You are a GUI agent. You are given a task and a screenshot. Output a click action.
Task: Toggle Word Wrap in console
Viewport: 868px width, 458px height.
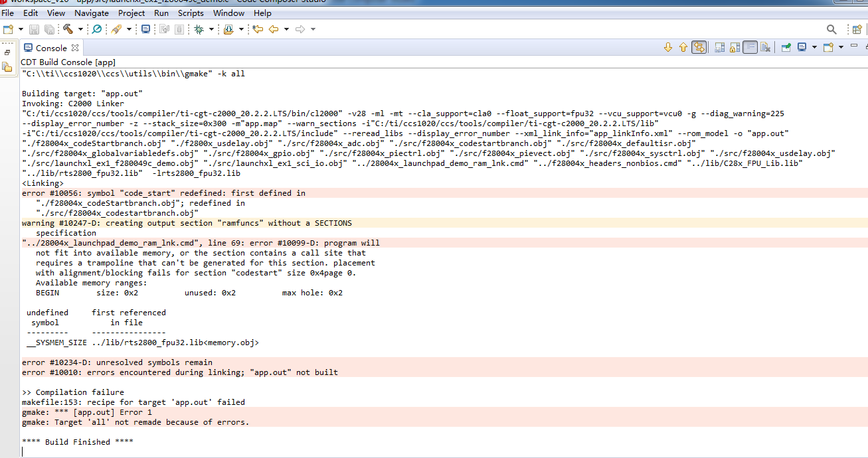tap(750, 47)
